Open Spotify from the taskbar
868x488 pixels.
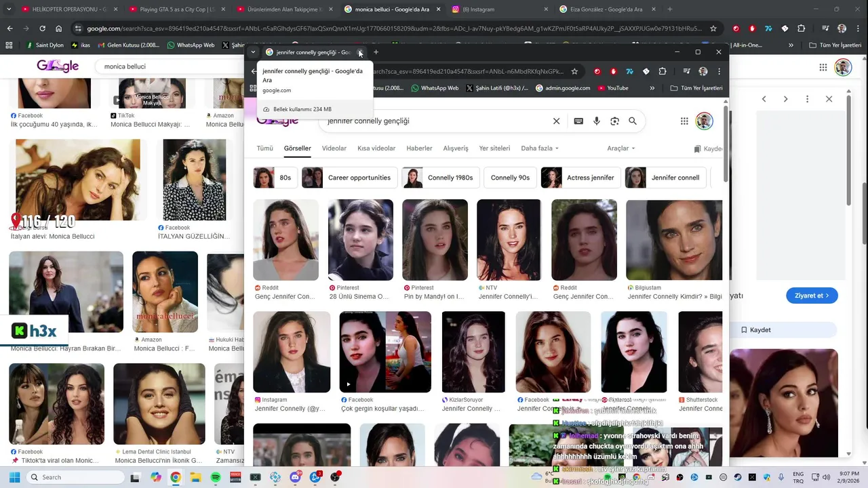pyautogui.click(x=216, y=477)
